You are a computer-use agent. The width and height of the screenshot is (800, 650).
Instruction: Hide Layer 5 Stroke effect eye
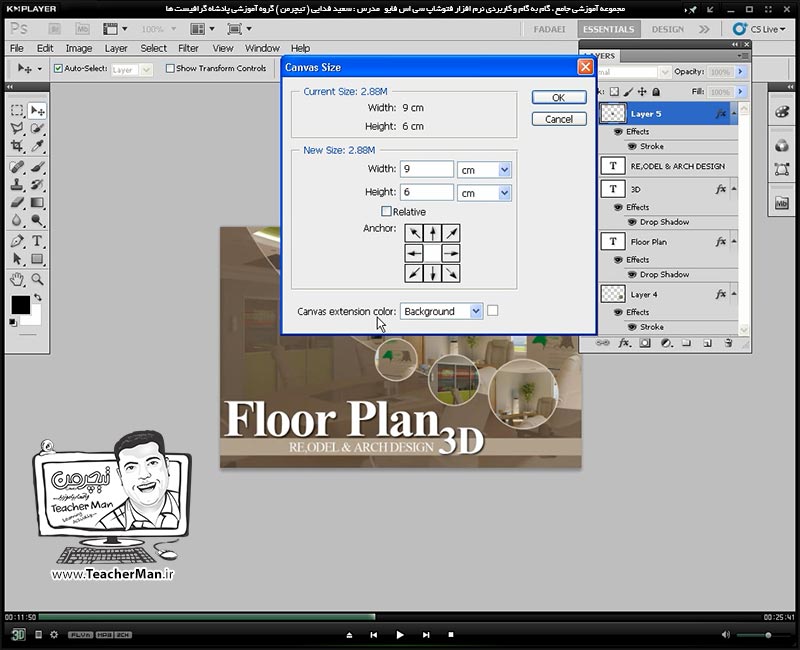[632, 146]
